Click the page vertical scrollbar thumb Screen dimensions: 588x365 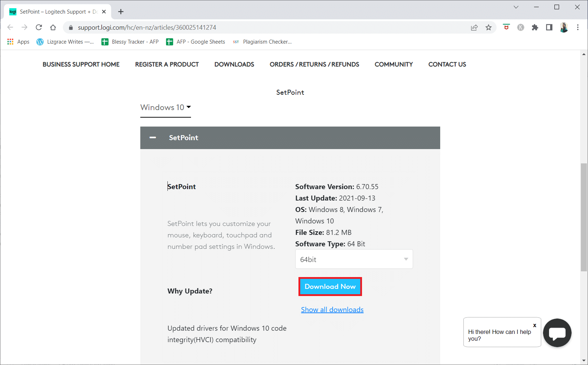(x=584, y=217)
